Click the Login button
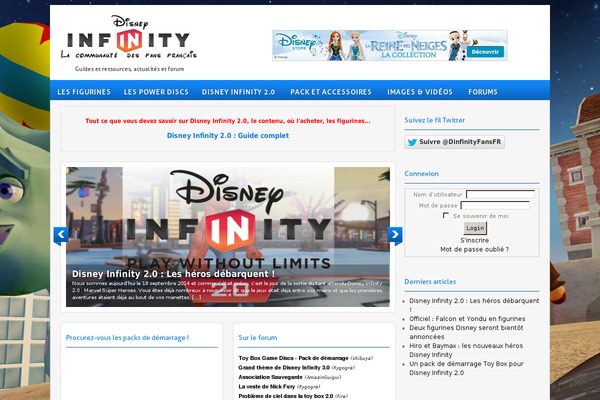600x400 pixels. point(475,228)
